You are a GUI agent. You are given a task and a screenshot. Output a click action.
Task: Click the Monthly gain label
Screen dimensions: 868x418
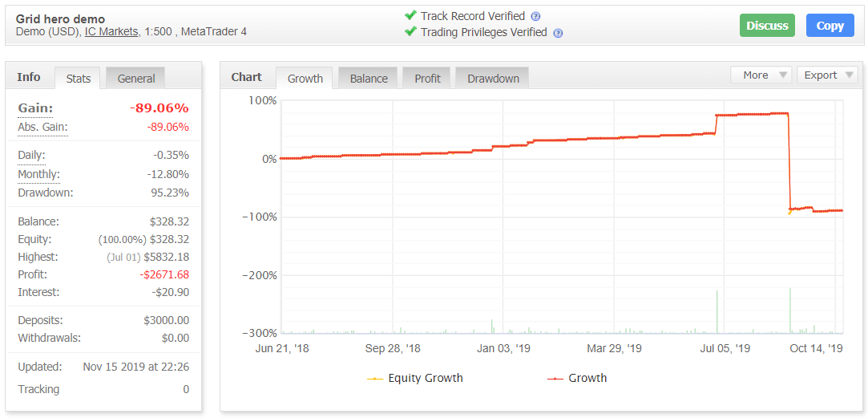(38, 175)
